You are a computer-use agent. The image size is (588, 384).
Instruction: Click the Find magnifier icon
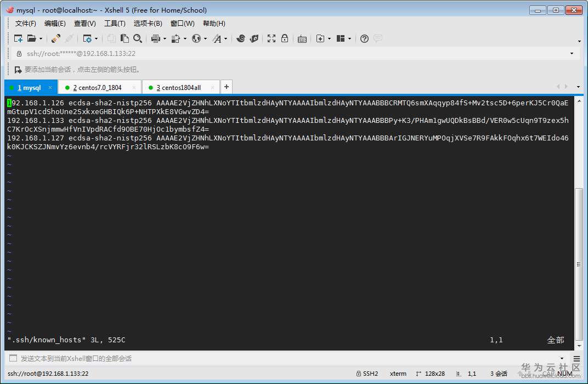(x=138, y=38)
